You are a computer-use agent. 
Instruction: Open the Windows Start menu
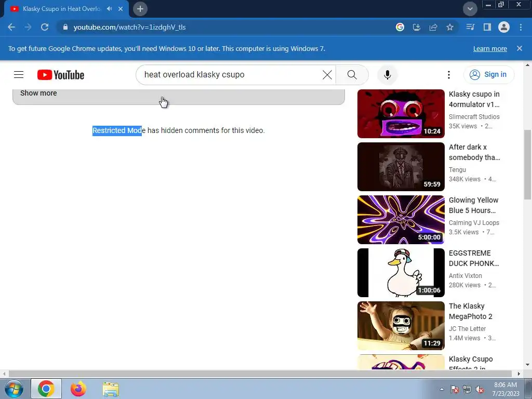coord(14,389)
